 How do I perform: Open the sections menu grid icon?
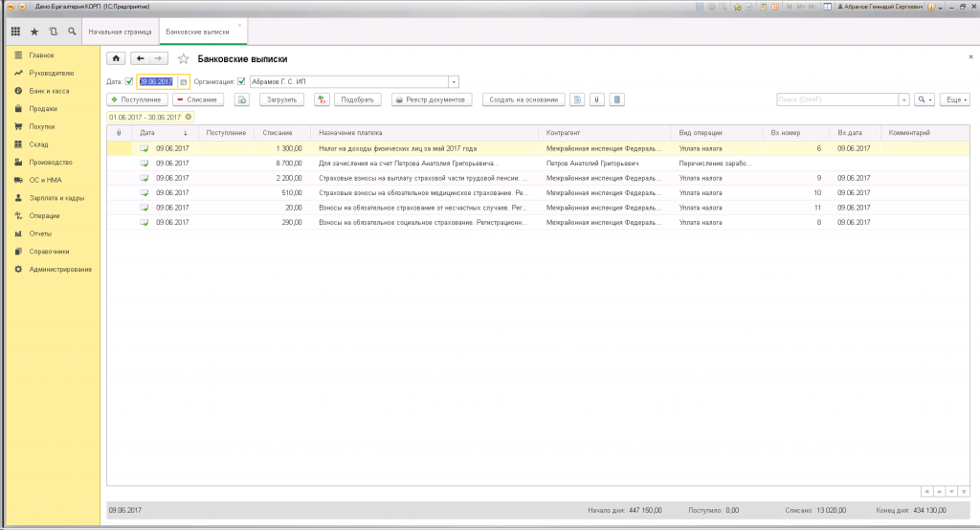coord(15,32)
